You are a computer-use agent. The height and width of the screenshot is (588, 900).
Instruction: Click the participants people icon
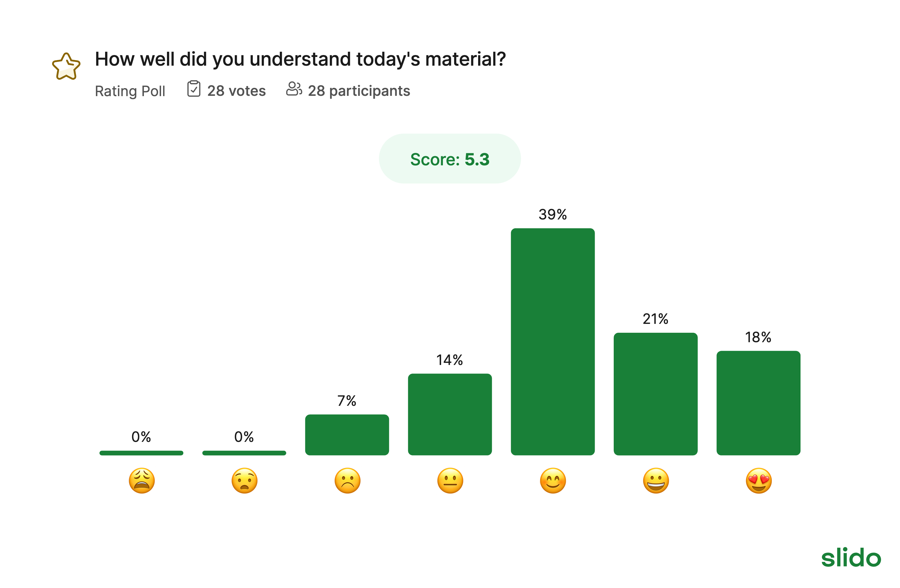tap(294, 89)
